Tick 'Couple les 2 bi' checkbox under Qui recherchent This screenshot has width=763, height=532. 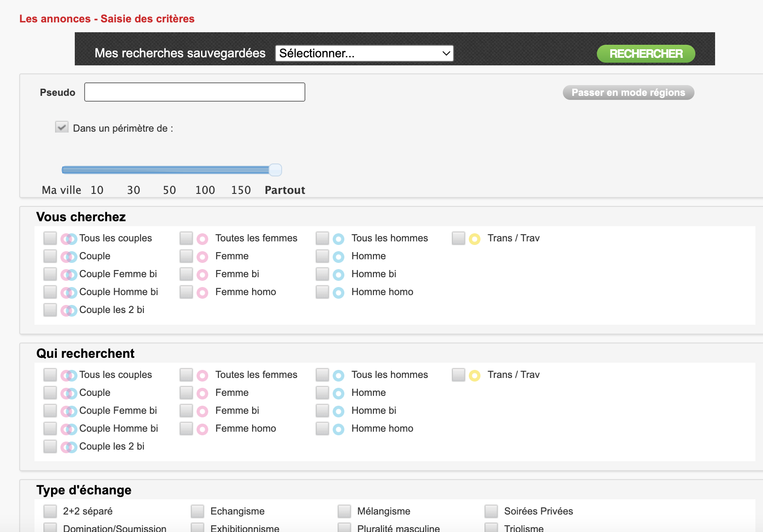click(x=50, y=446)
